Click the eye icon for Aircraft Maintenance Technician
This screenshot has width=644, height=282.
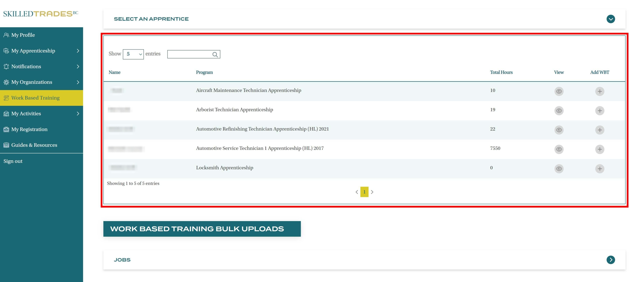click(x=559, y=91)
